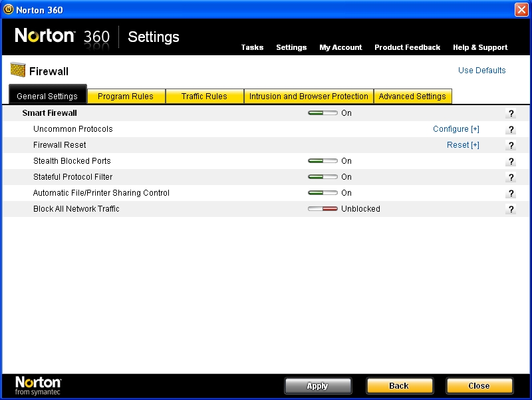Viewport: 532px width, 400px height.
Task: Open the Product Feedback menu
Action: tap(408, 47)
